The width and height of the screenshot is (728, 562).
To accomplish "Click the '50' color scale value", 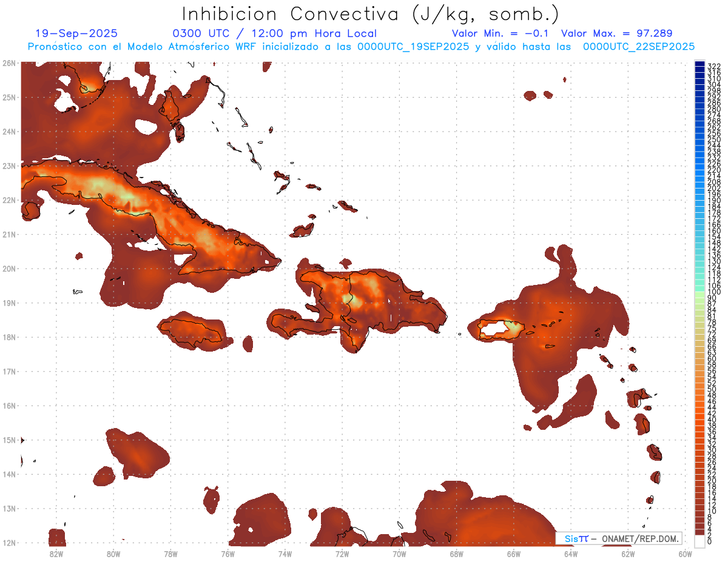I will pos(712,389).
